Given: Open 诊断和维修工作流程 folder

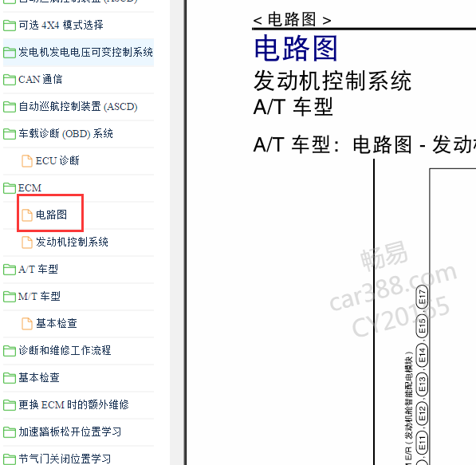Looking at the screenshot, I should tap(65, 350).
